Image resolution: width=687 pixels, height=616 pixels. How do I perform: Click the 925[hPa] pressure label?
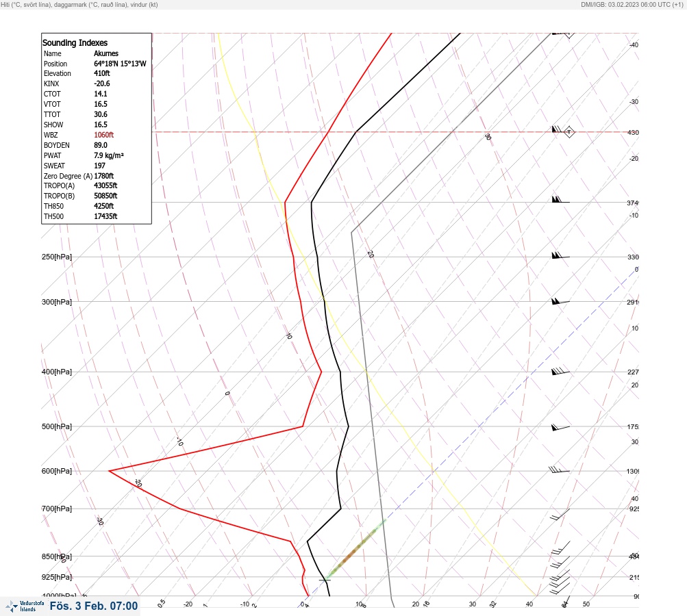pos(57,577)
